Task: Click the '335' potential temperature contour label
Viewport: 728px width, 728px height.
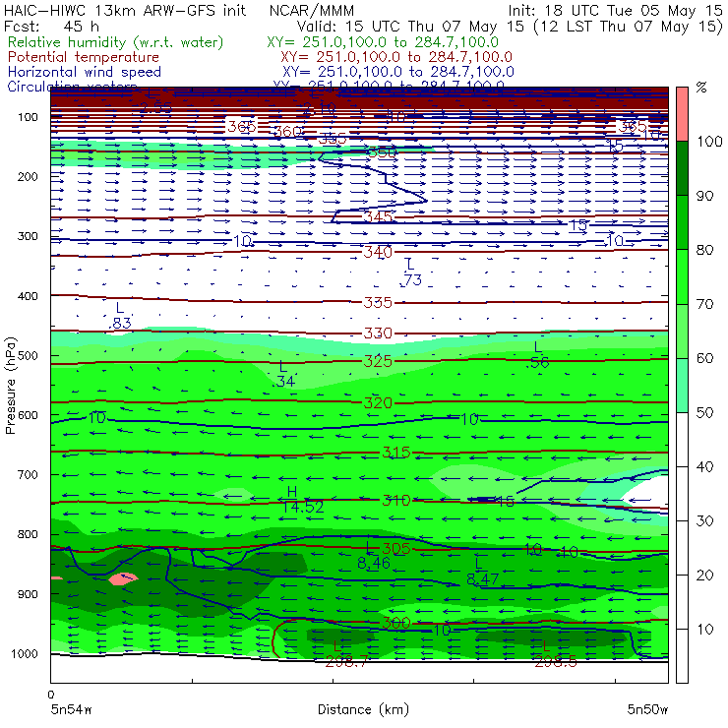Action: click(378, 303)
